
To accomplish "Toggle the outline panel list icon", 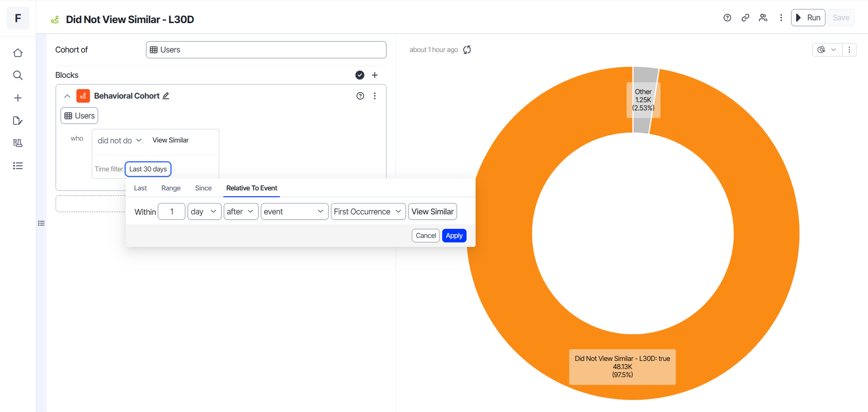I will point(41,223).
